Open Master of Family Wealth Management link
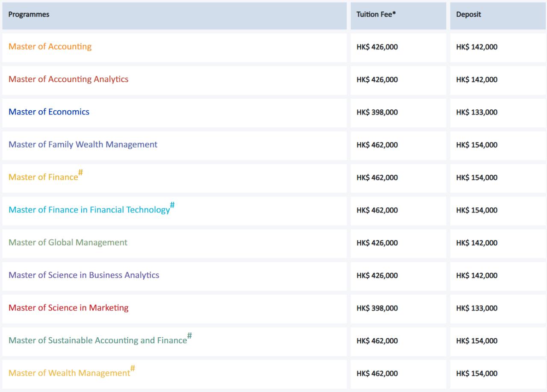 pos(83,144)
